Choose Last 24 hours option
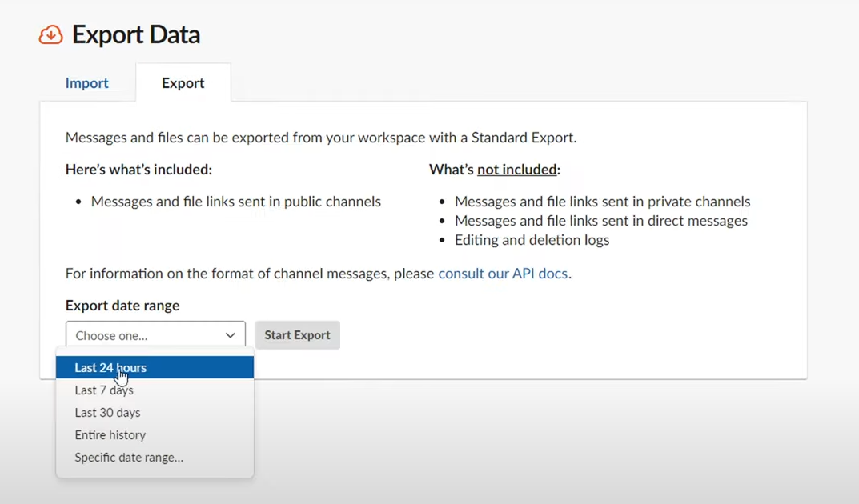Image resolution: width=859 pixels, height=504 pixels. 155,367
